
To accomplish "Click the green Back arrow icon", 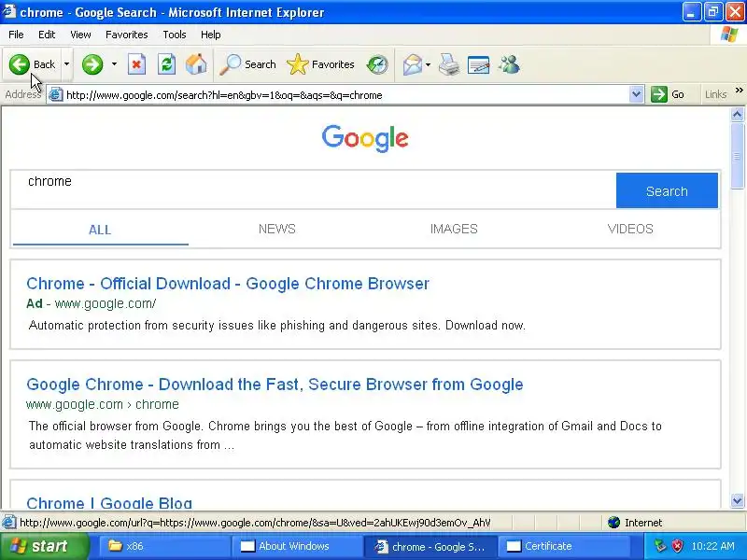I will tap(19, 64).
